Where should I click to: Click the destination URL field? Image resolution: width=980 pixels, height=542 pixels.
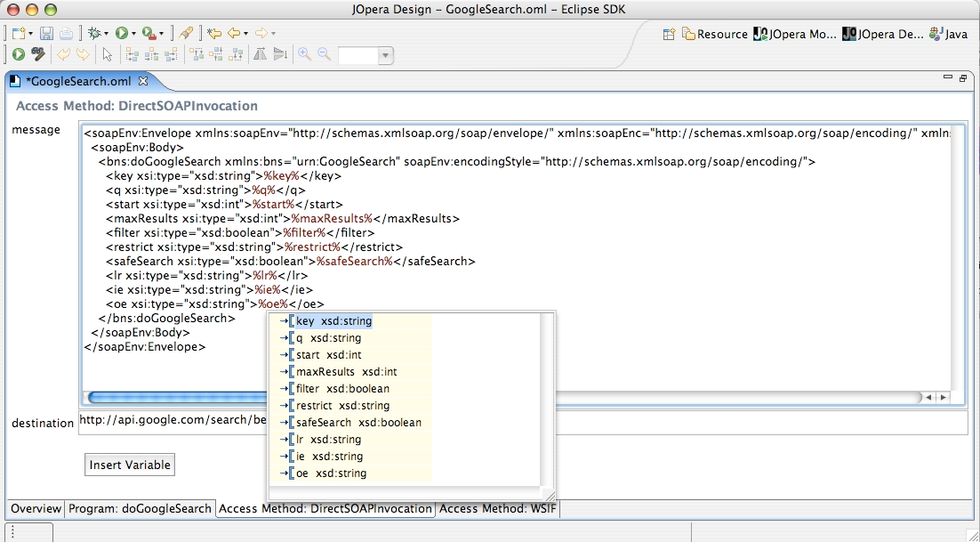pyautogui.click(x=523, y=423)
